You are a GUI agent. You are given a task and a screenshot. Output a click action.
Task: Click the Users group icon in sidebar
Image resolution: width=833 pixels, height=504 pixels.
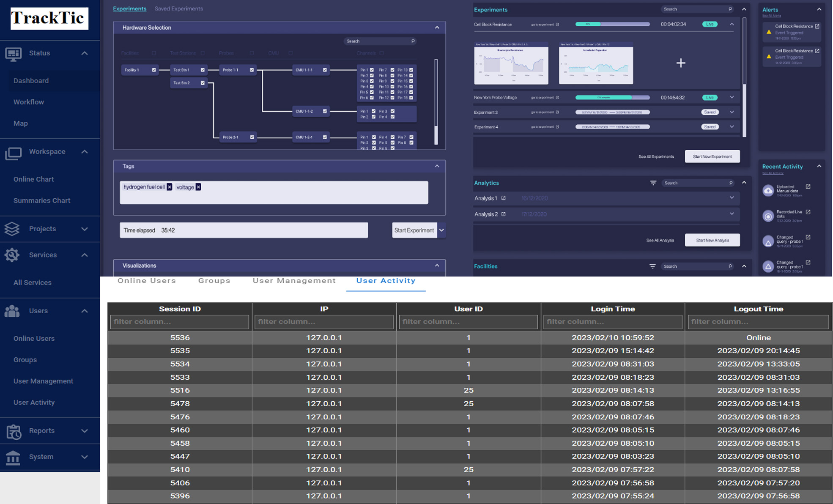pyautogui.click(x=12, y=311)
